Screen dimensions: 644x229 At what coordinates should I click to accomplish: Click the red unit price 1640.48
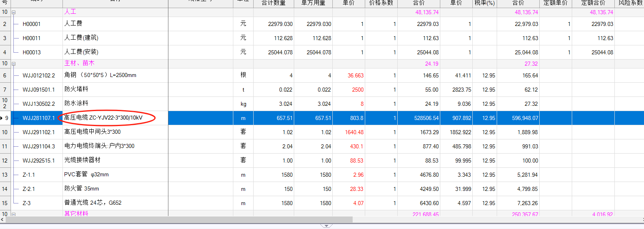point(354,132)
